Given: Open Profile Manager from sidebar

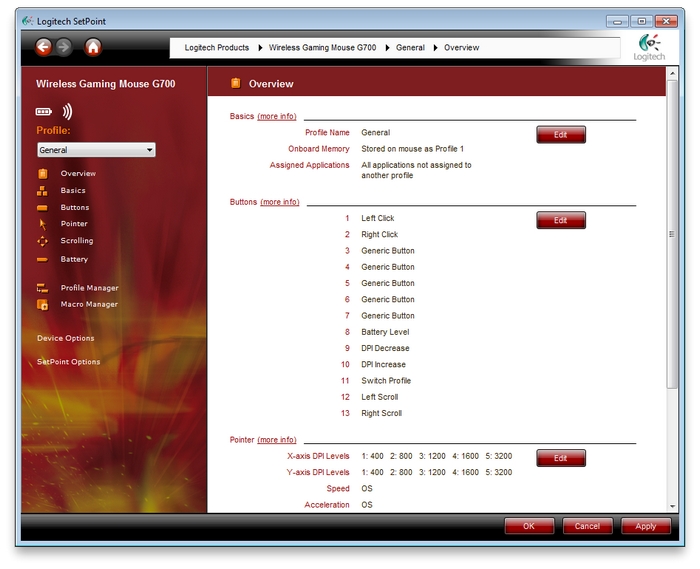Looking at the screenshot, I should click(x=90, y=288).
